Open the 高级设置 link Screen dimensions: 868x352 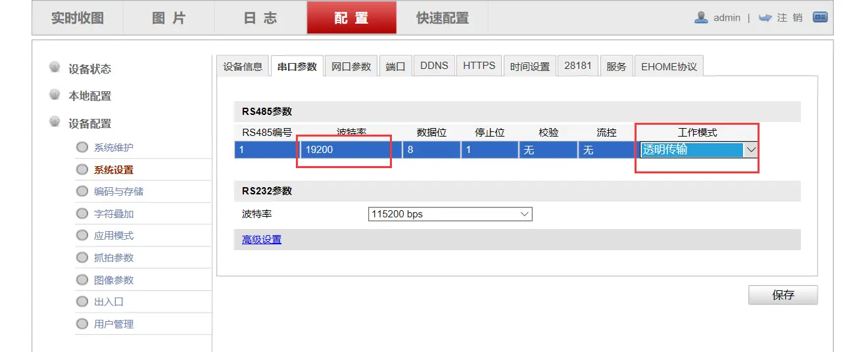262,240
